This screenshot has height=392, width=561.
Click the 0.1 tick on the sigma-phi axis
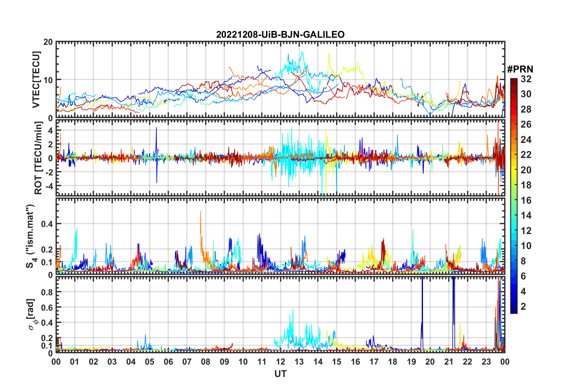pos(47,345)
